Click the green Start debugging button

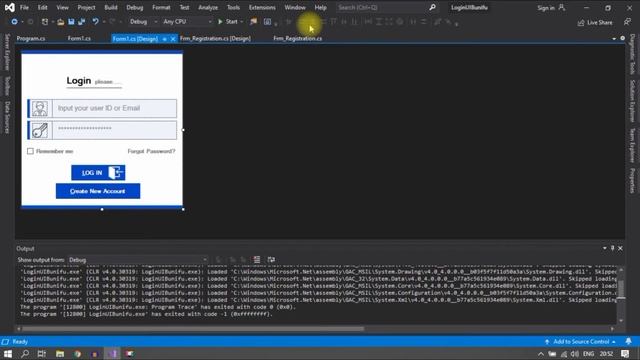tap(228, 22)
